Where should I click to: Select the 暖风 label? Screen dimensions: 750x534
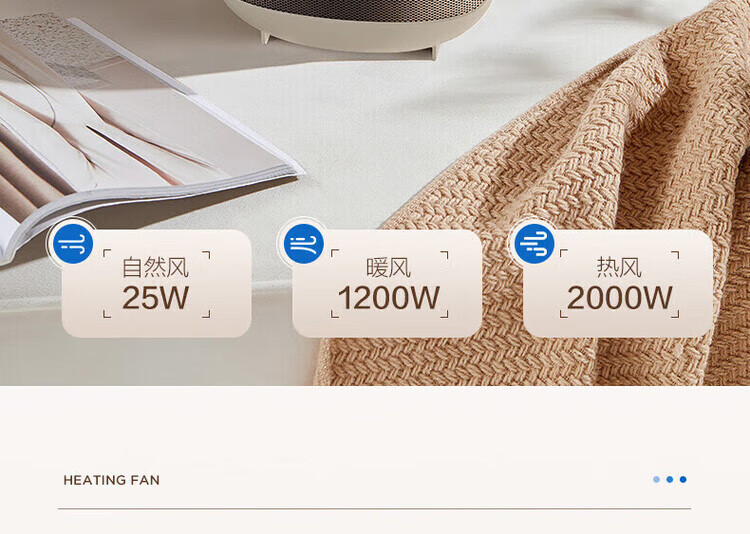coord(388,267)
